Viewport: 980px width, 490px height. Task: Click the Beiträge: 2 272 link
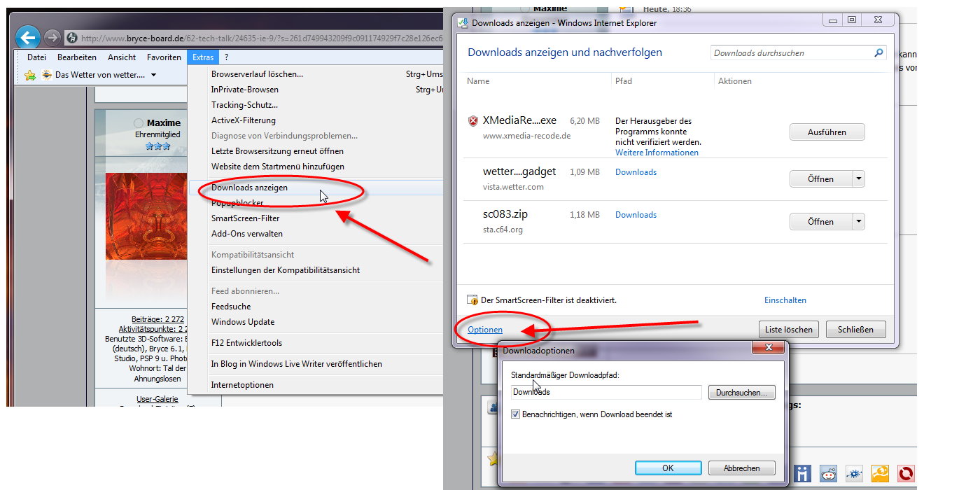click(157, 319)
